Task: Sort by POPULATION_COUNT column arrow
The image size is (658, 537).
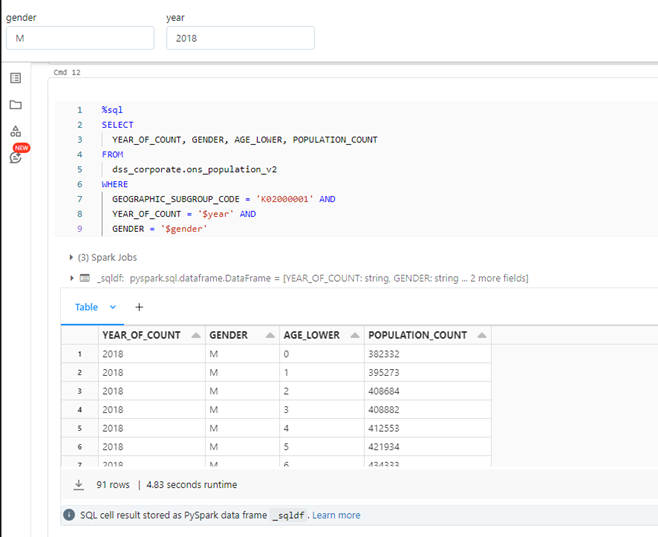Action: [482, 335]
